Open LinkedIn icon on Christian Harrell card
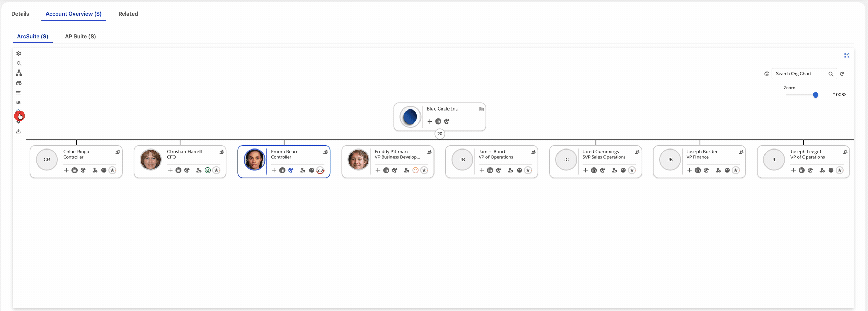Screen dimensions: 868x311 (x=178, y=170)
